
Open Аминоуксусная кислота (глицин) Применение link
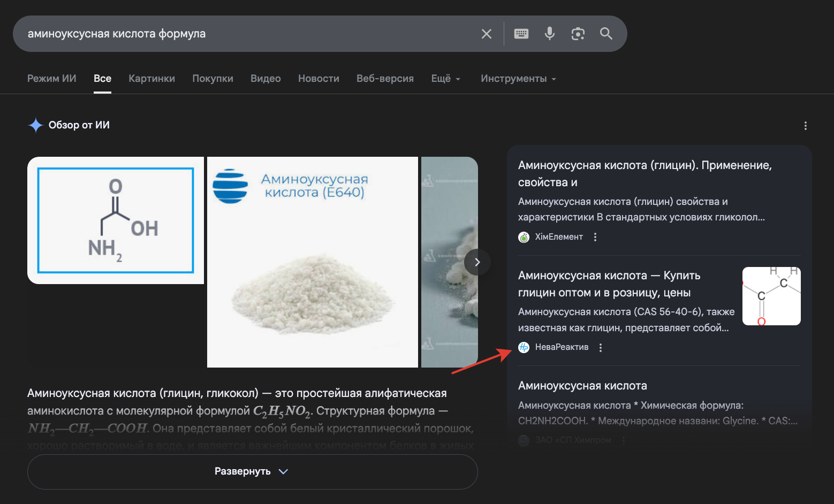coord(645,173)
